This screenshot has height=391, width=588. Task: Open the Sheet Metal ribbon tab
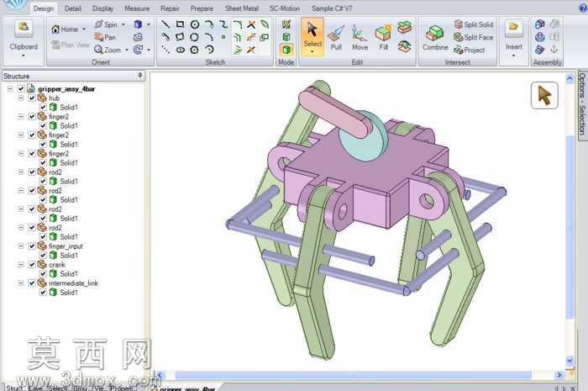click(x=242, y=8)
